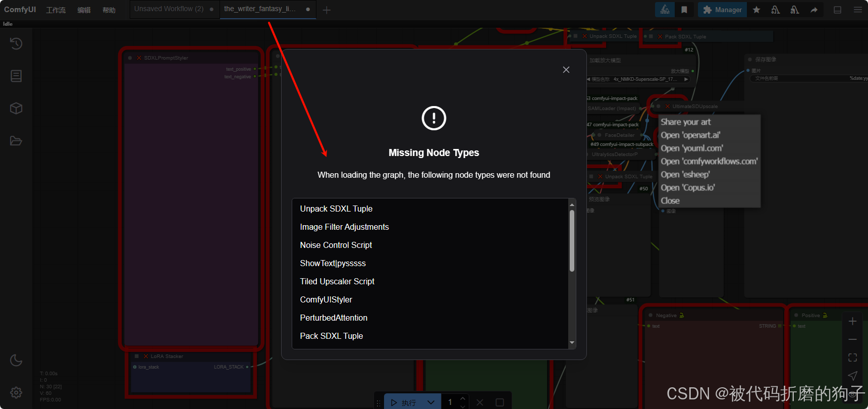Cancel current run with X icon
Screen dimensions: 868x409
coord(480,402)
